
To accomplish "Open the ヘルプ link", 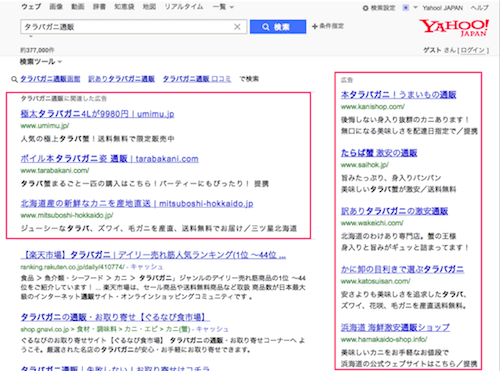I will tap(480, 8).
